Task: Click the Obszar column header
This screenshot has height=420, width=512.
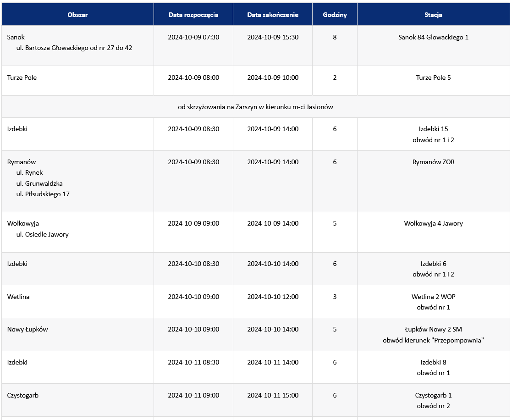Action: pyautogui.click(x=78, y=15)
